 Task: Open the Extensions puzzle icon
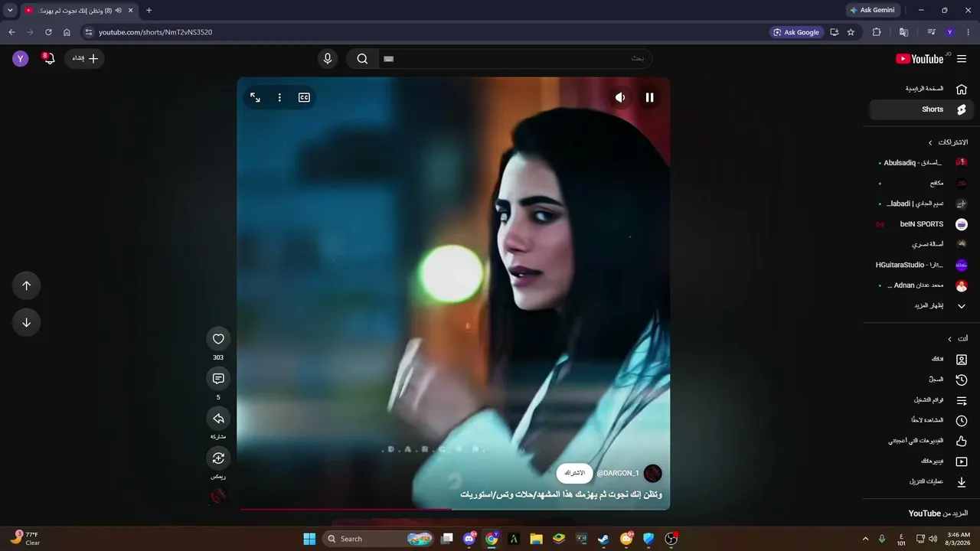(877, 32)
